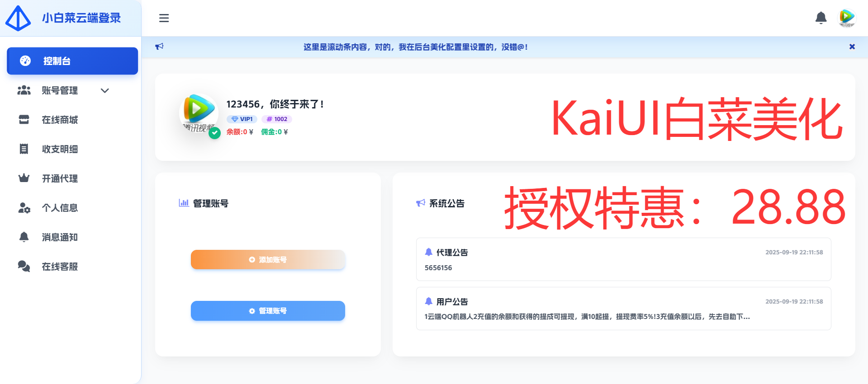Open the 用户公告 announcement card
868x384 pixels.
coord(623,309)
